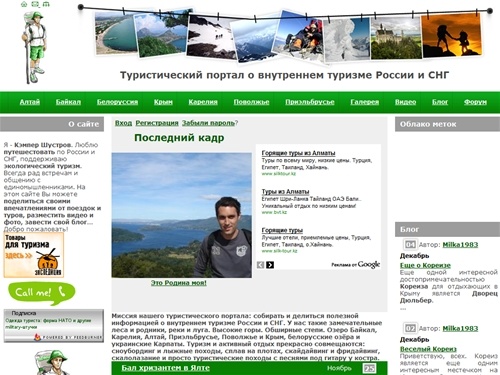Open the Байкал menu item

click(x=68, y=102)
